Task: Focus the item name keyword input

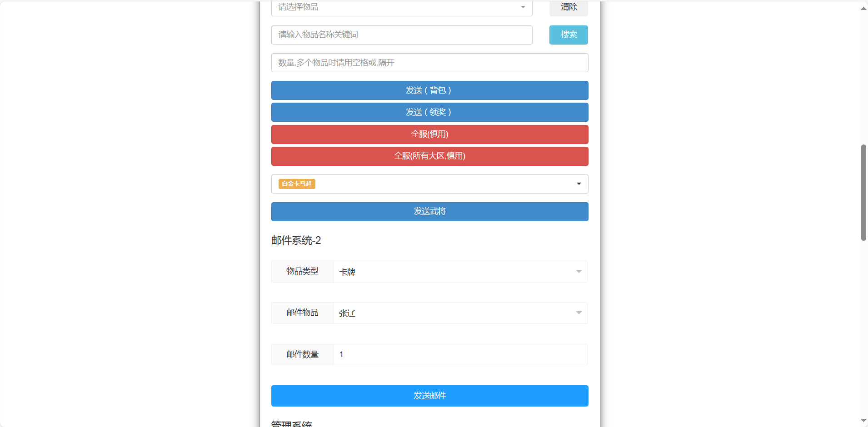Action: pos(401,35)
